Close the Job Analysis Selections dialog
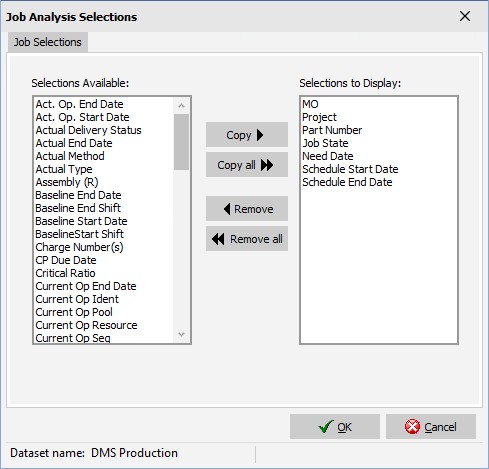This screenshot has width=489, height=469. click(465, 16)
